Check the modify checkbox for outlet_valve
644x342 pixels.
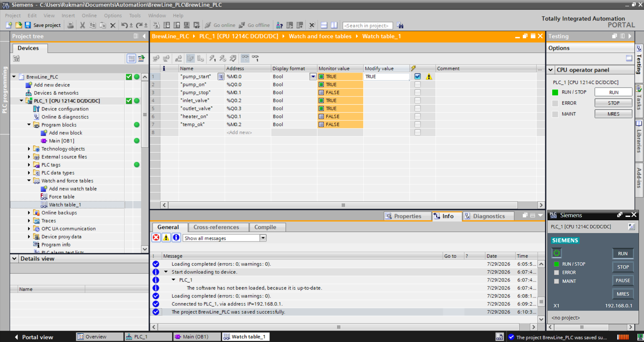[417, 108]
